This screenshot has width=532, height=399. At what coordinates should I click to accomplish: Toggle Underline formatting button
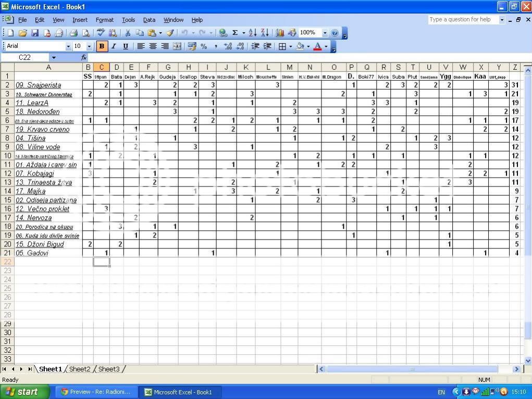point(126,46)
